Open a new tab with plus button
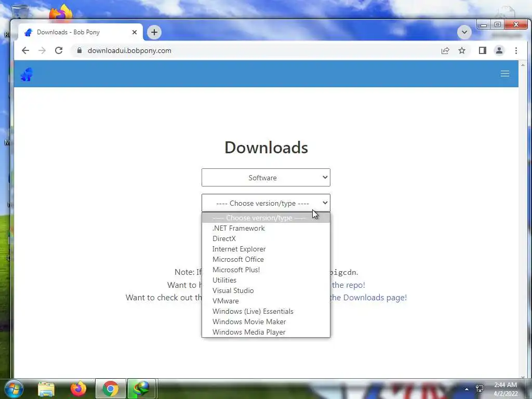The height and width of the screenshot is (399, 532). [154, 32]
